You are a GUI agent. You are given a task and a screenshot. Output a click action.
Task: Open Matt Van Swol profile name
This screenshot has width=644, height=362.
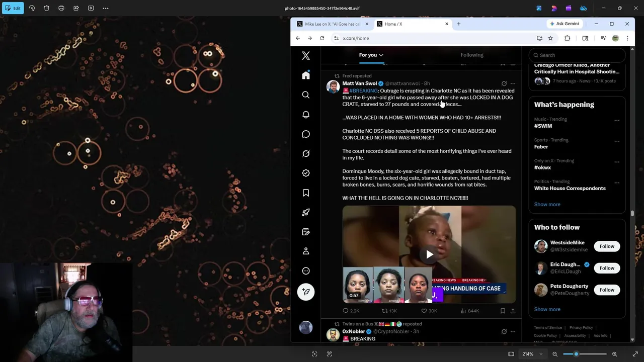[x=359, y=83]
